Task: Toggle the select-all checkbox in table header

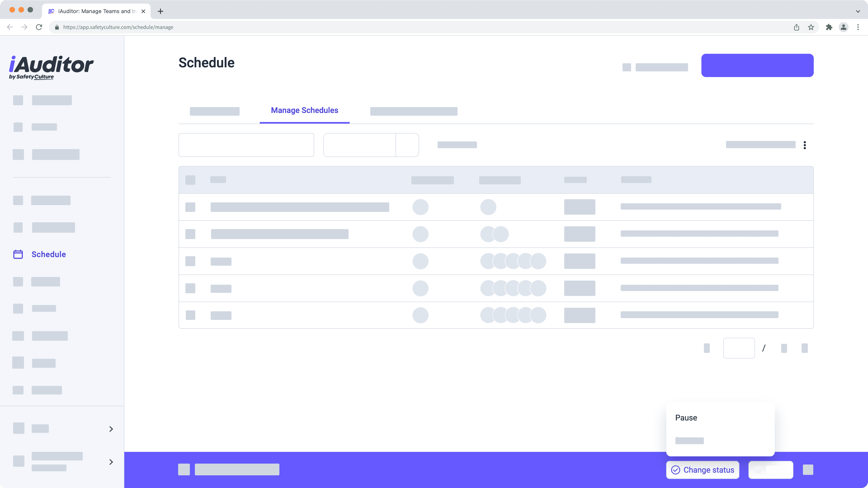Action: point(190,180)
